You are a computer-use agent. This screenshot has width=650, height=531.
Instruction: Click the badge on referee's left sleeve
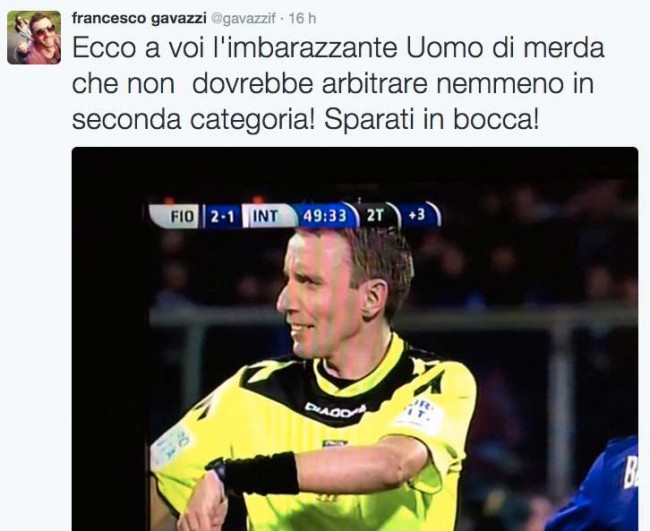pyautogui.click(x=419, y=415)
